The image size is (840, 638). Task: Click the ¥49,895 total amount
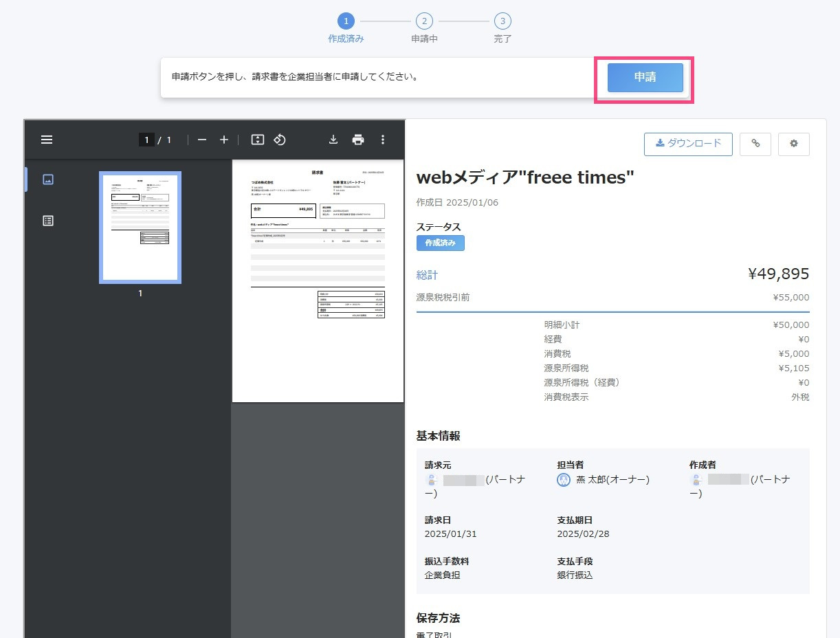778,274
